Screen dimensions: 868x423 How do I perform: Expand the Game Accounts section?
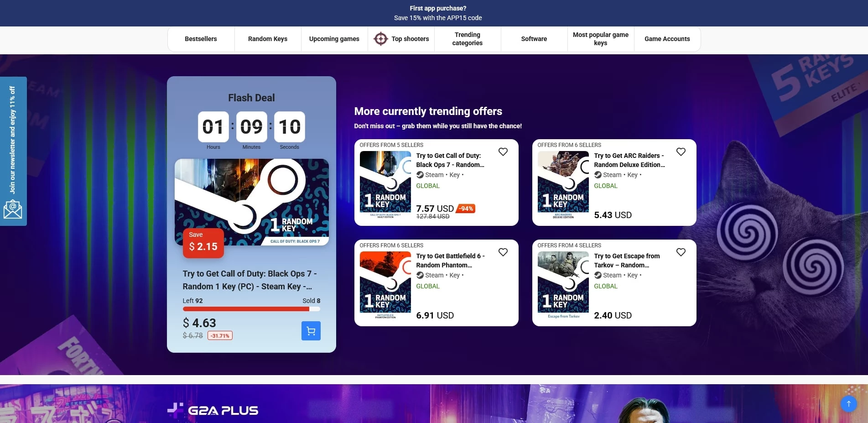pos(667,39)
